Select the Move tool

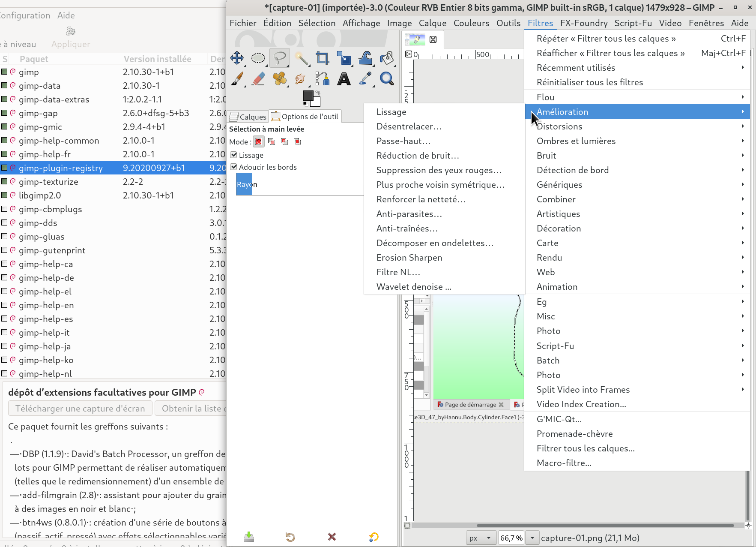[237, 58]
